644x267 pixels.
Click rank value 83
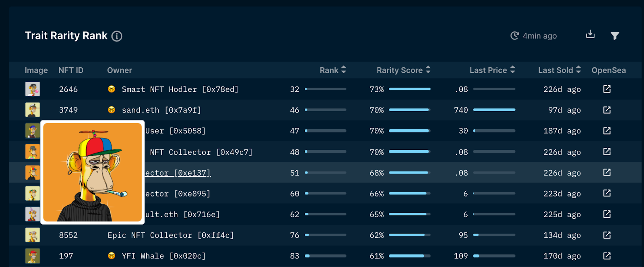pyautogui.click(x=295, y=256)
